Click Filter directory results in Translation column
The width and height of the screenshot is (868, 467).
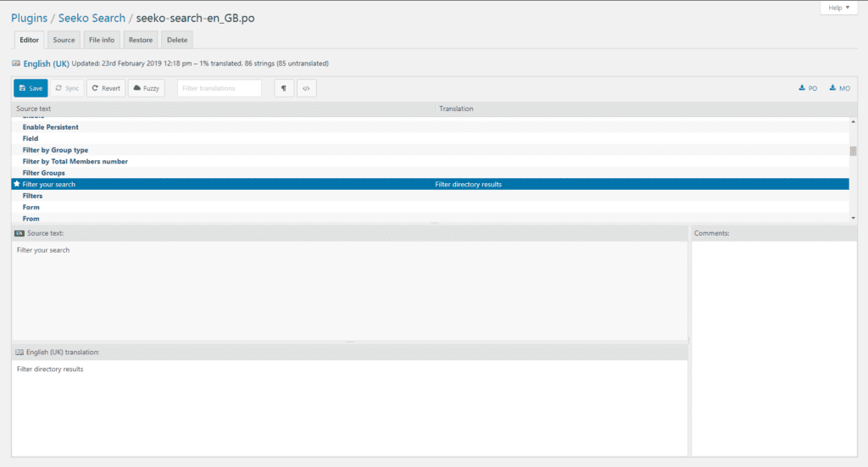tap(468, 184)
